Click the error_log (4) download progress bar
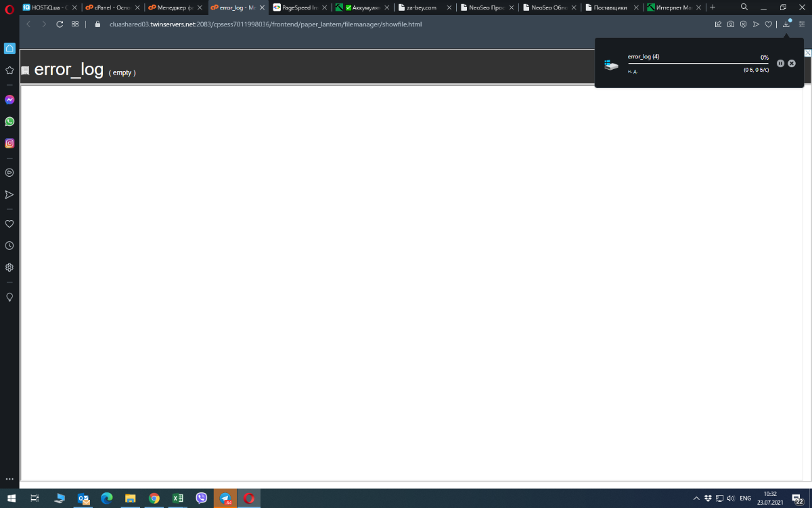 (x=698, y=63)
